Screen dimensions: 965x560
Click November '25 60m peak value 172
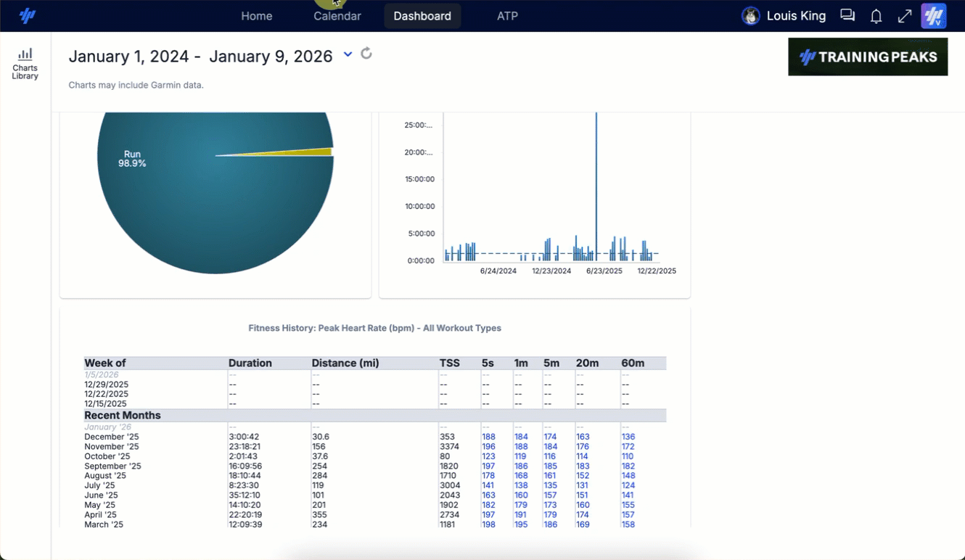(628, 447)
